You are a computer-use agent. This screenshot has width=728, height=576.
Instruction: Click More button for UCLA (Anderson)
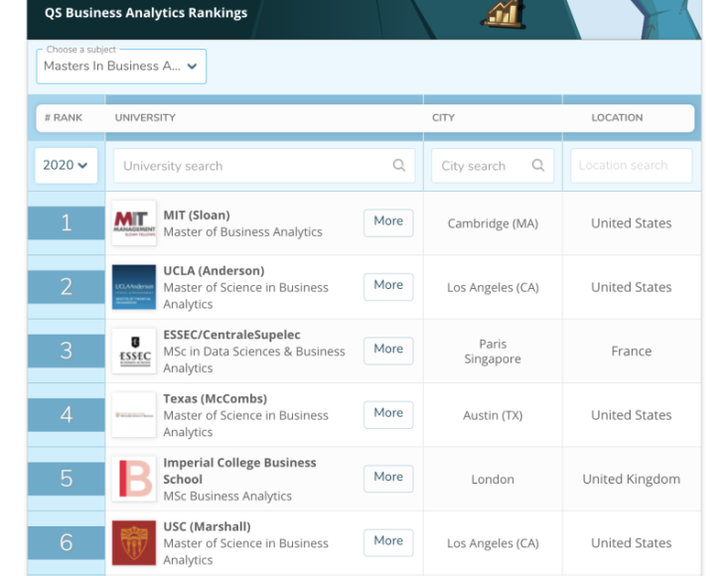click(x=388, y=287)
